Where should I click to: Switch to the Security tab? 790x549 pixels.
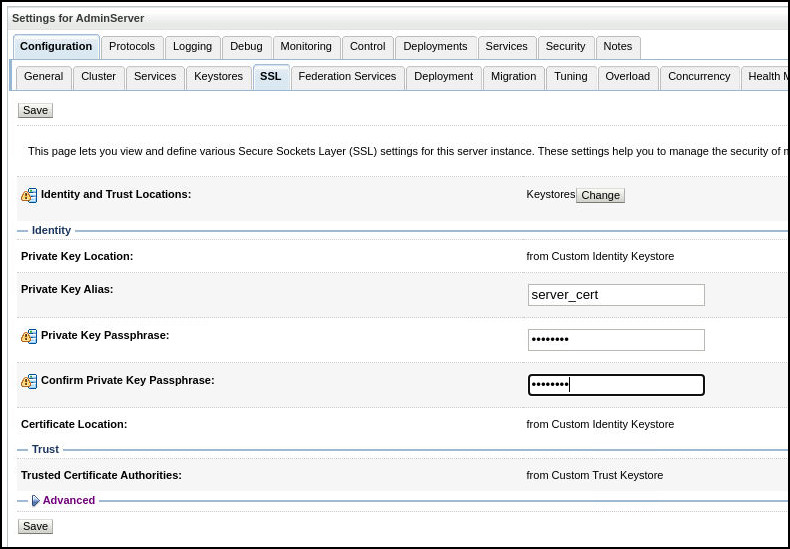[565, 46]
